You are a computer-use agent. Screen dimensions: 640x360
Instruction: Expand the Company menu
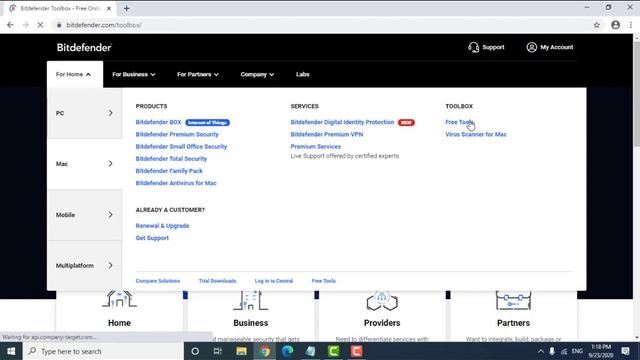257,74
